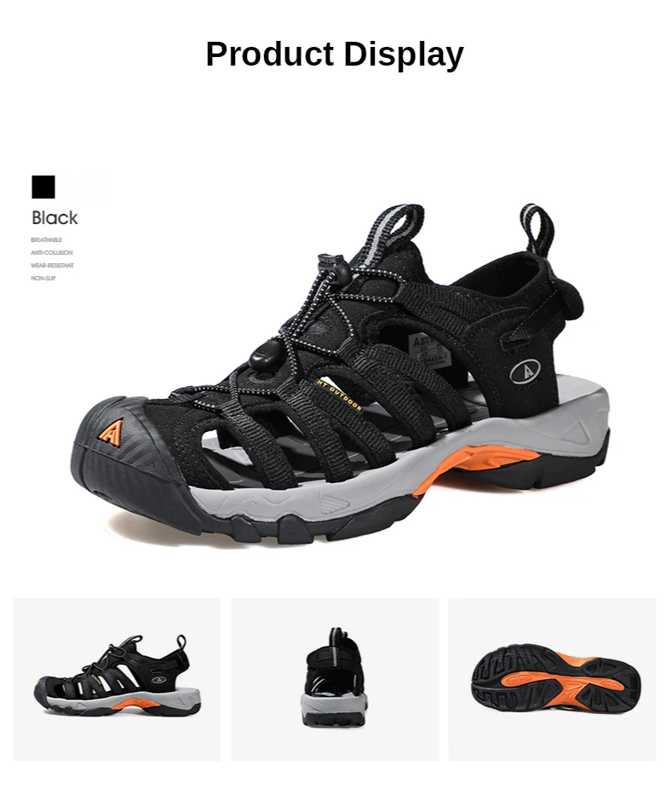Open the side view sandal thumbnail
This screenshot has width=672, height=795.
(117, 679)
